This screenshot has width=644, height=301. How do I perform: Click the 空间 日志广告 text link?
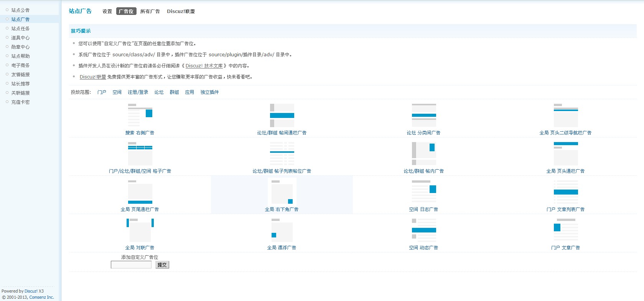click(423, 209)
